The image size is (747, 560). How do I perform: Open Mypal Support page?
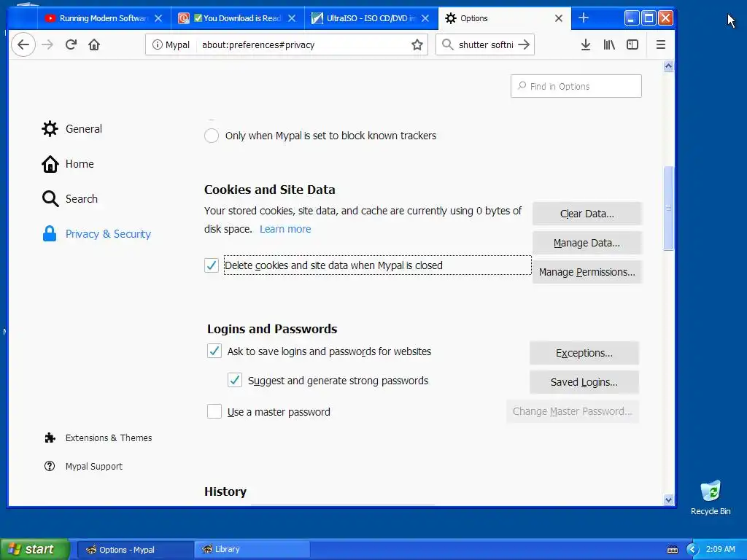click(83, 466)
